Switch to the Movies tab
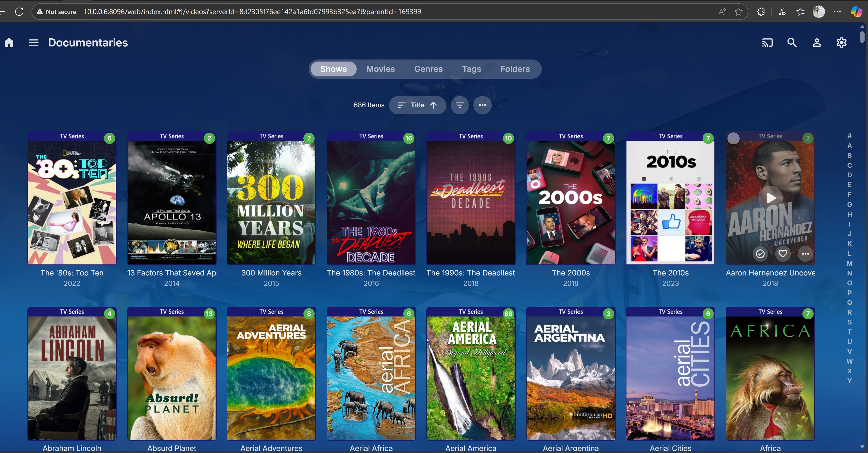Image resolution: width=868 pixels, height=453 pixels. (380, 69)
